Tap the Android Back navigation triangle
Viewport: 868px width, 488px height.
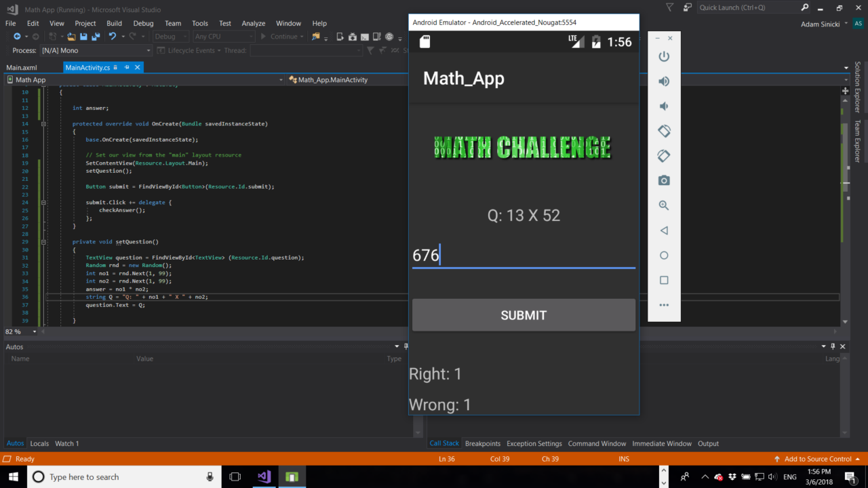pos(664,230)
